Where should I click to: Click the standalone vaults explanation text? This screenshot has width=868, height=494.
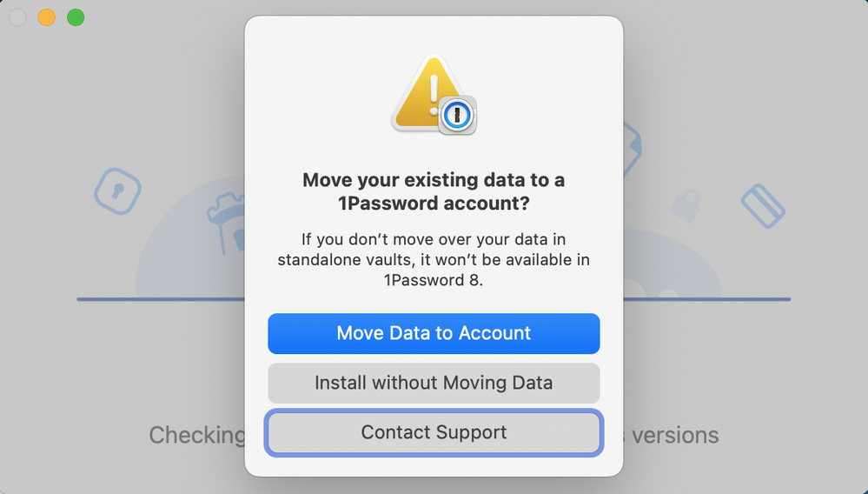(434, 259)
